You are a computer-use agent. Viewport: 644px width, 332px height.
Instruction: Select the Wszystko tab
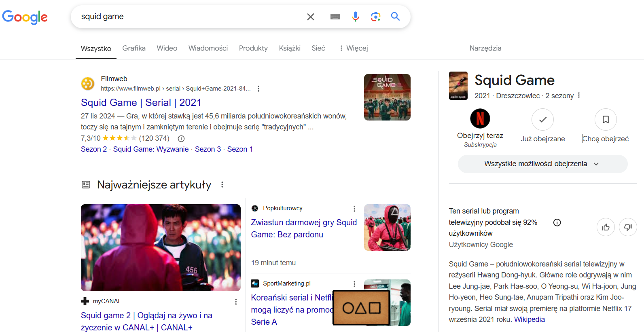pos(96,49)
